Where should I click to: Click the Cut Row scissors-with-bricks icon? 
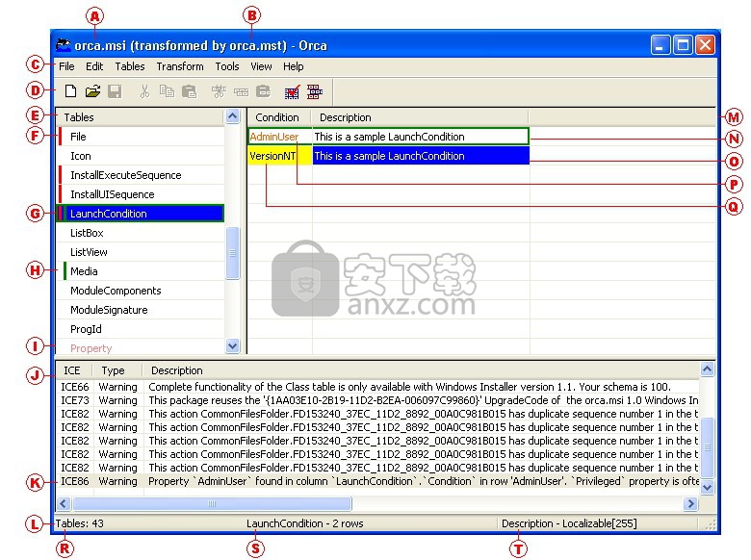pyautogui.click(x=219, y=91)
